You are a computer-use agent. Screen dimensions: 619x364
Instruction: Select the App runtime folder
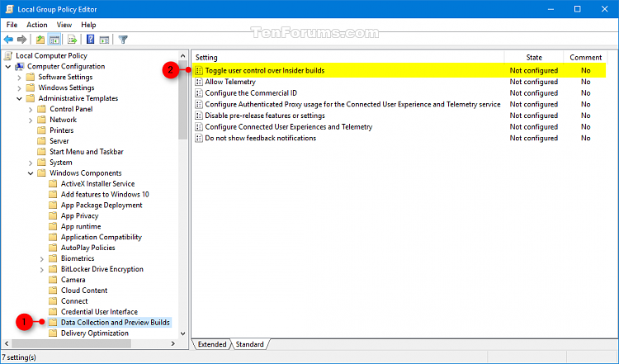click(81, 226)
